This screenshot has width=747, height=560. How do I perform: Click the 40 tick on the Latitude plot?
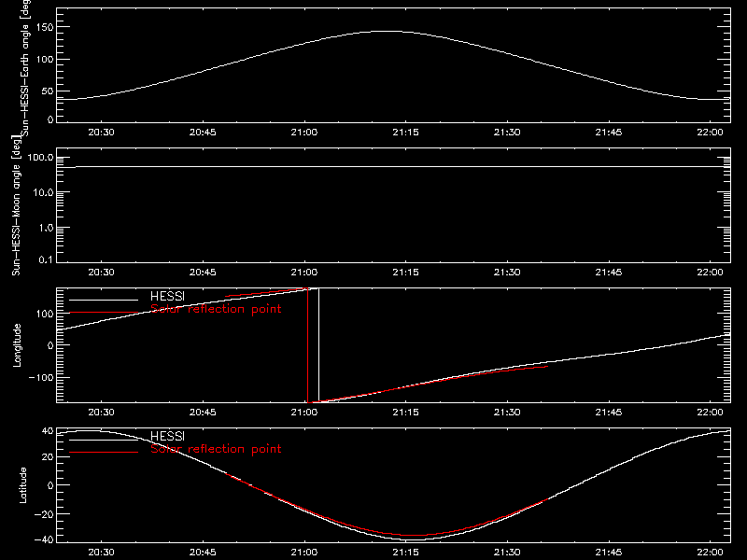pyautogui.click(x=48, y=431)
